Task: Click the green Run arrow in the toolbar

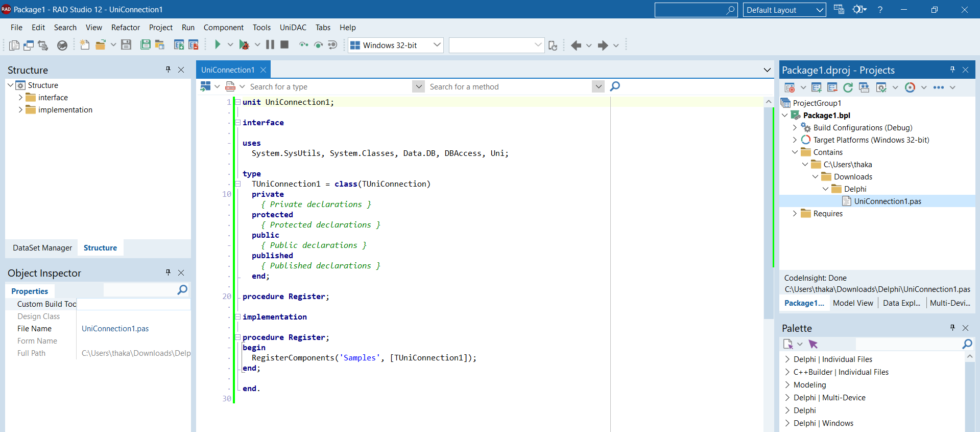Action: (x=218, y=45)
